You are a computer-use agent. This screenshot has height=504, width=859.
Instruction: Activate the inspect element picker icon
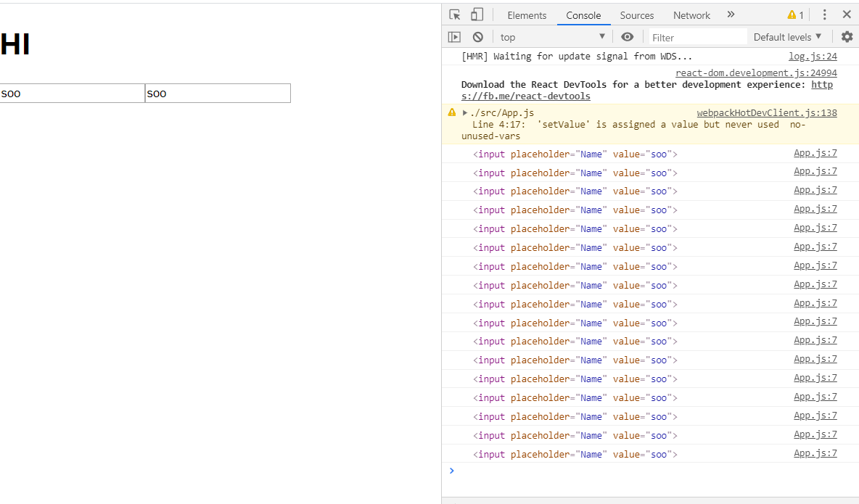[455, 15]
